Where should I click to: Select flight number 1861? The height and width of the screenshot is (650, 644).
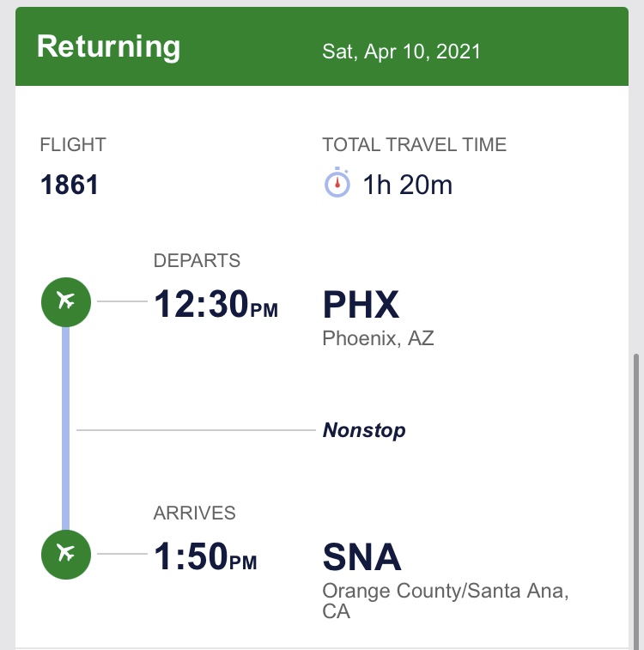[70, 185]
